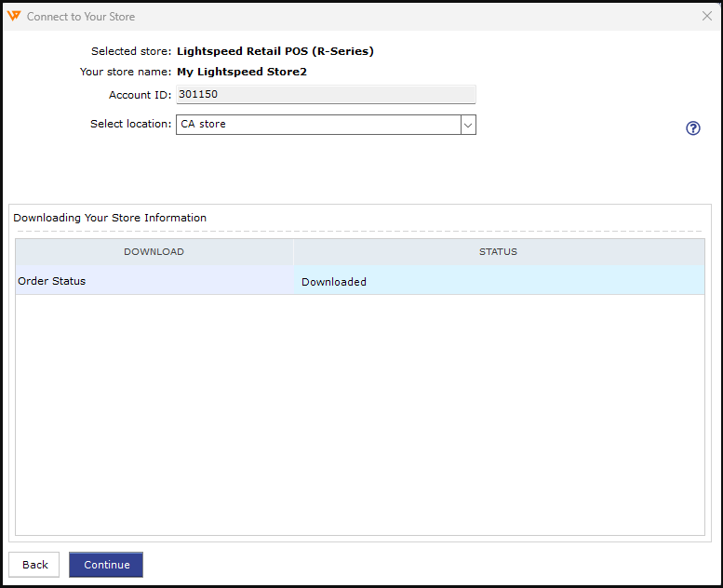This screenshot has width=723, height=588.
Task: Click the STATUS column header
Action: tap(499, 252)
